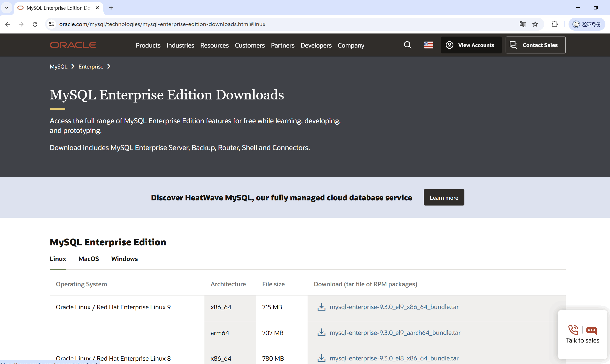Click the Learn more HeatWave button
This screenshot has height=364, width=610.
coord(444,197)
